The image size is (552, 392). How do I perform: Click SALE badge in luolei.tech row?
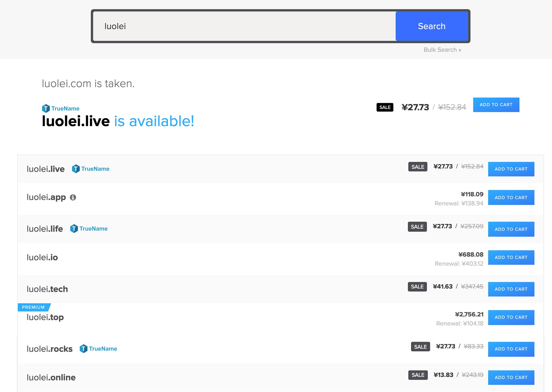[x=417, y=287]
